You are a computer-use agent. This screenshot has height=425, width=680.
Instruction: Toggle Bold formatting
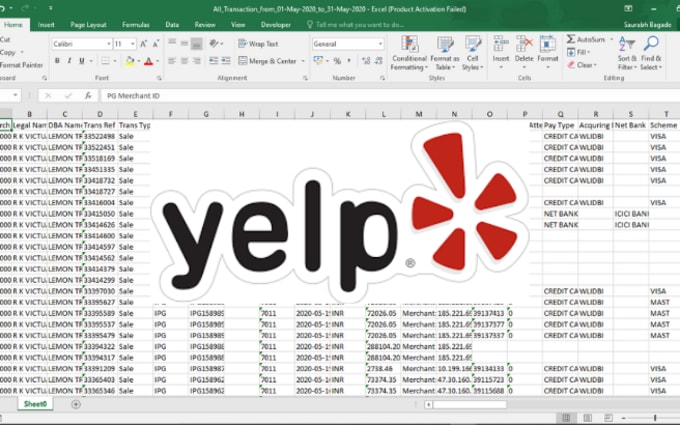(x=57, y=61)
